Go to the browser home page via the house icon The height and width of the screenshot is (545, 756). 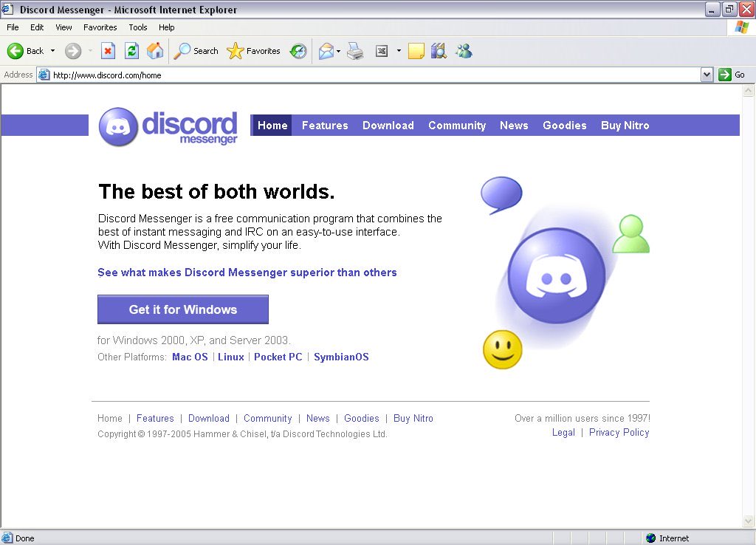[155, 51]
